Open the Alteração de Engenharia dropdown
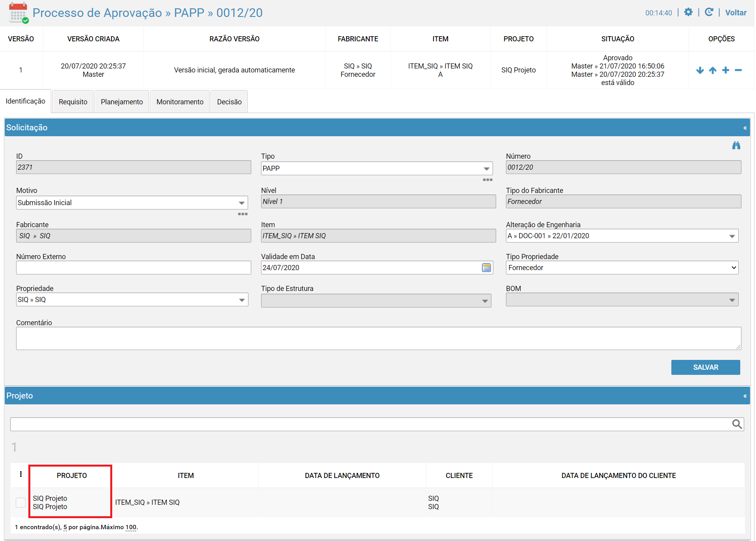Viewport: 756px width, 541px height. pos(622,236)
